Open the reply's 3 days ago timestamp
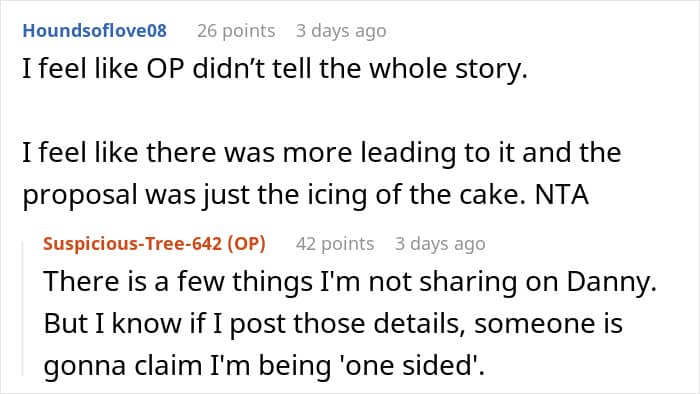This screenshot has height=394, width=700. (x=440, y=244)
